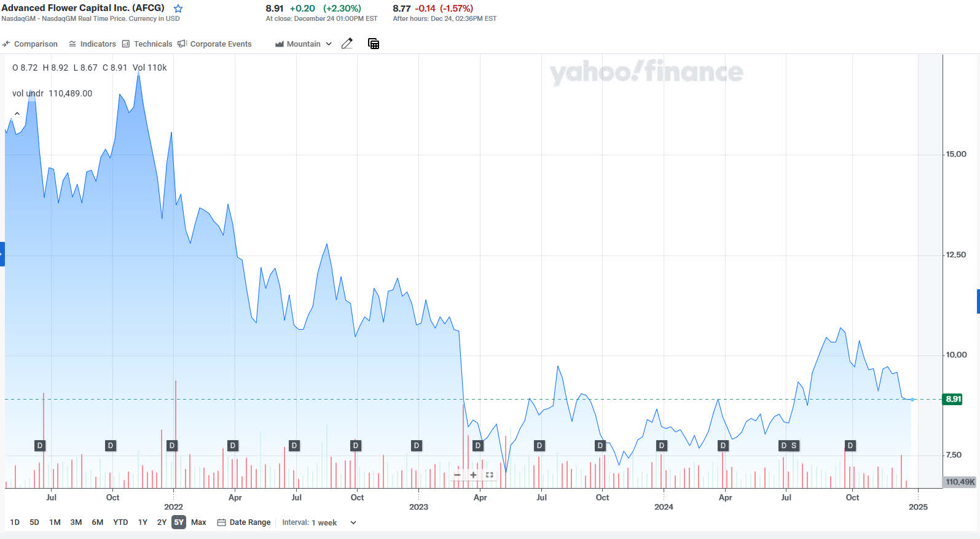
Task: Select the 5Y time range
Action: (179, 522)
